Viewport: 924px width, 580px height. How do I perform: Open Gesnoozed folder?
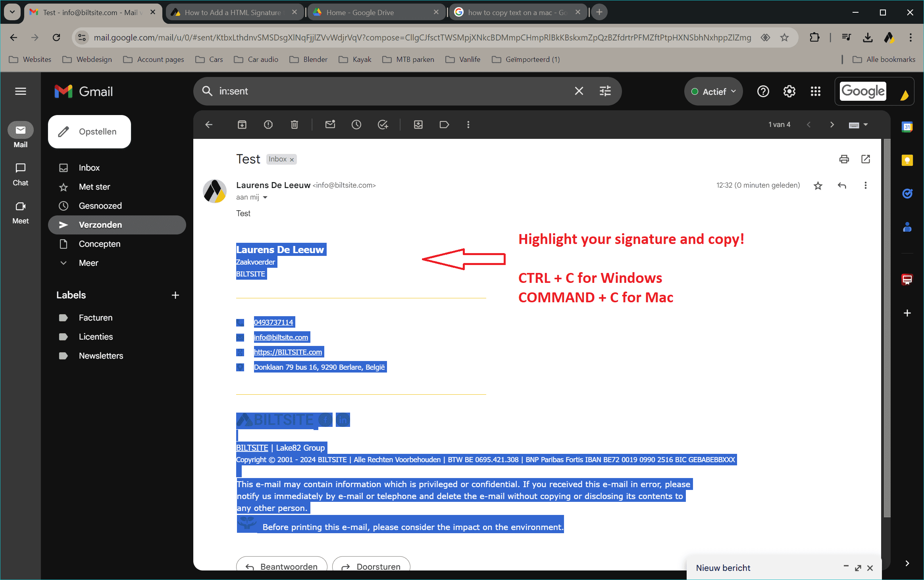(100, 206)
